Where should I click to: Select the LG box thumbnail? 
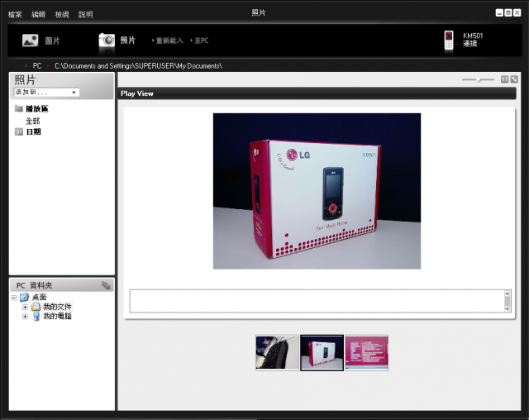(x=322, y=352)
